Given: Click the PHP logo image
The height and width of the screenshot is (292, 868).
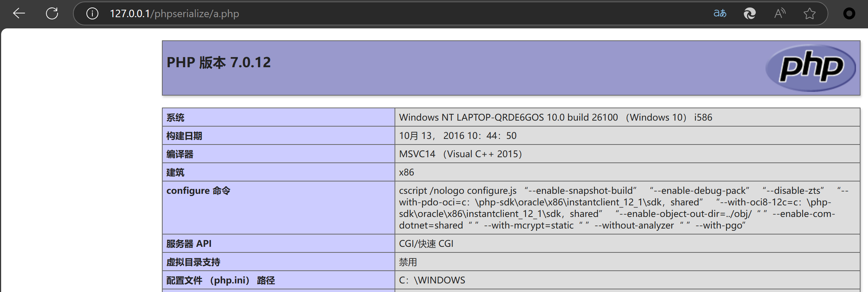Looking at the screenshot, I should (x=810, y=68).
